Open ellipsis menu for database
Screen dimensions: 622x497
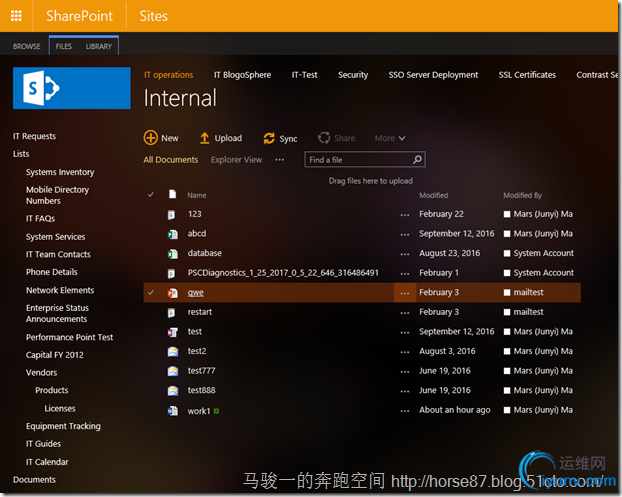(405, 254)
